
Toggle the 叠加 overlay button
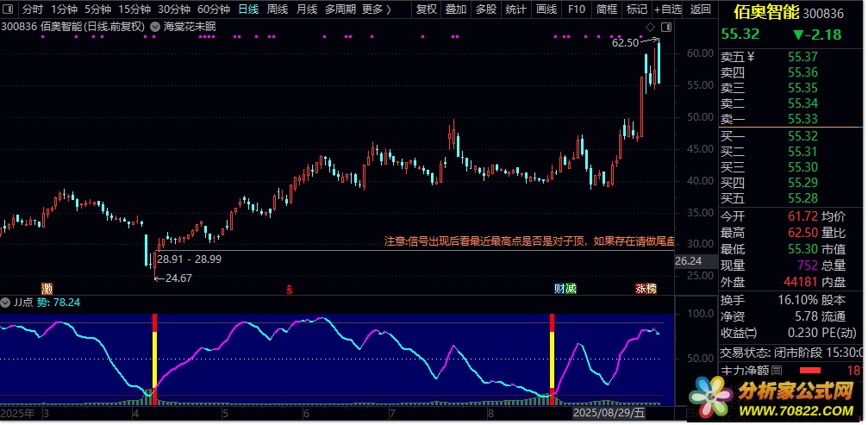(456, 9)
